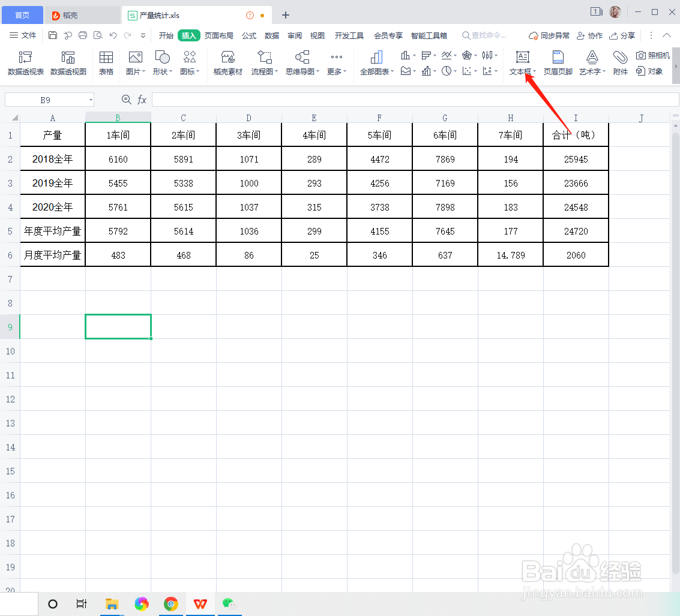Insert a pivot table with 数据透视表

pos(25,62)
